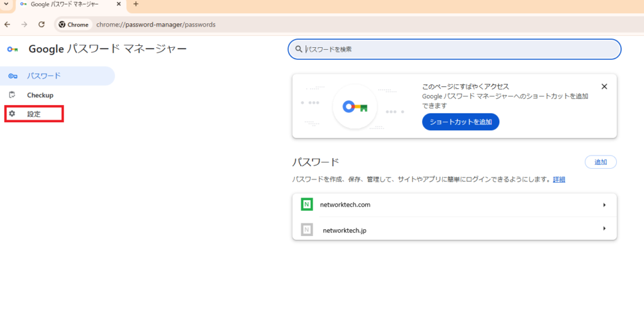Select the Google パスワード マネージャー browser tab

(70, 5)
